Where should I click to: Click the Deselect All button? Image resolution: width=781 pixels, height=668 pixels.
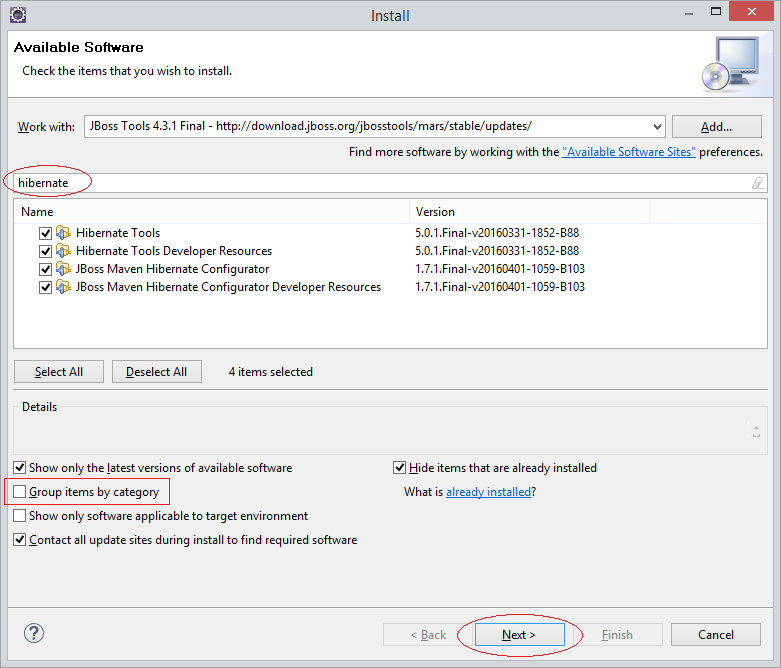(x=156, y=372)
